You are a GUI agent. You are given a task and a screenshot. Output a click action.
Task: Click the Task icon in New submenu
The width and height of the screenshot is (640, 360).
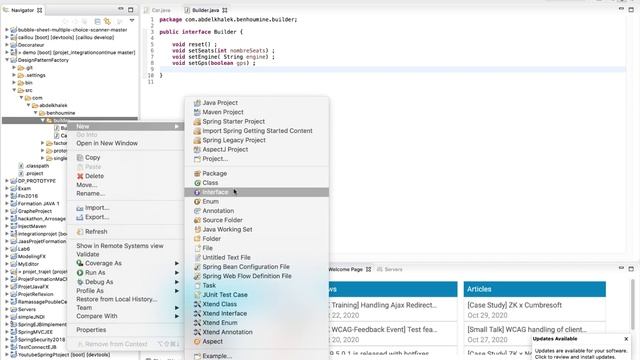(x=197, y=286)
